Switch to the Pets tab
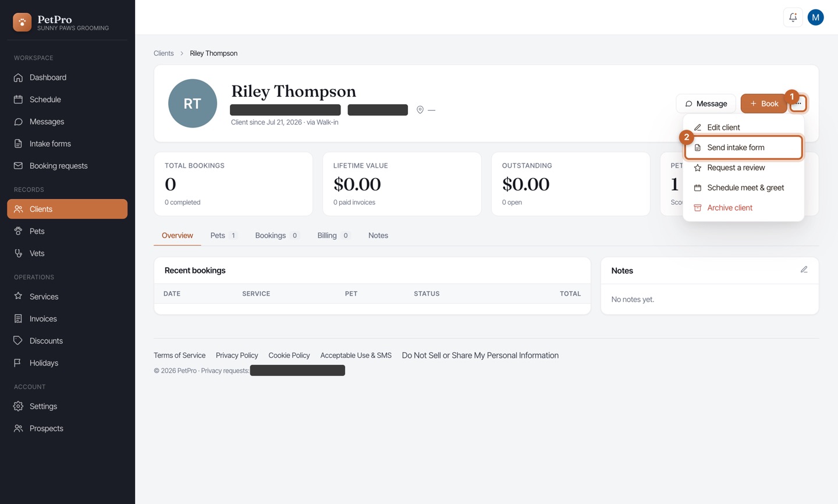 pyautogui.click(x=224, y=236)
